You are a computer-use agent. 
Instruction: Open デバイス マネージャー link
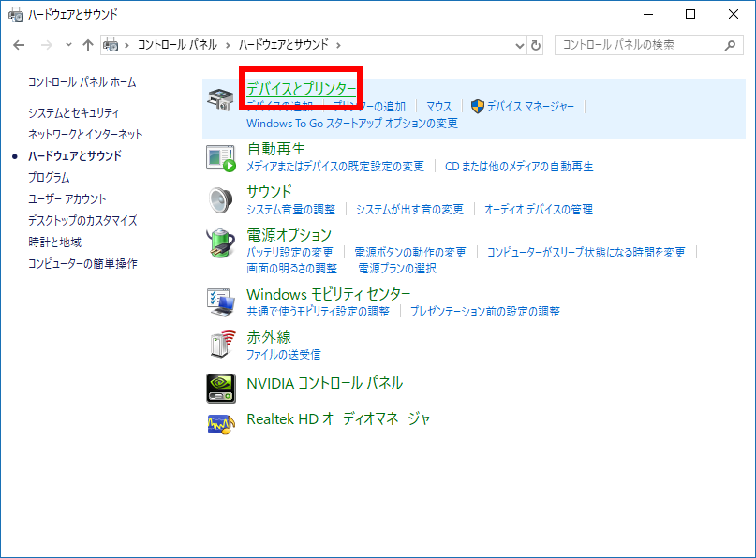click(x=530, y=107)
